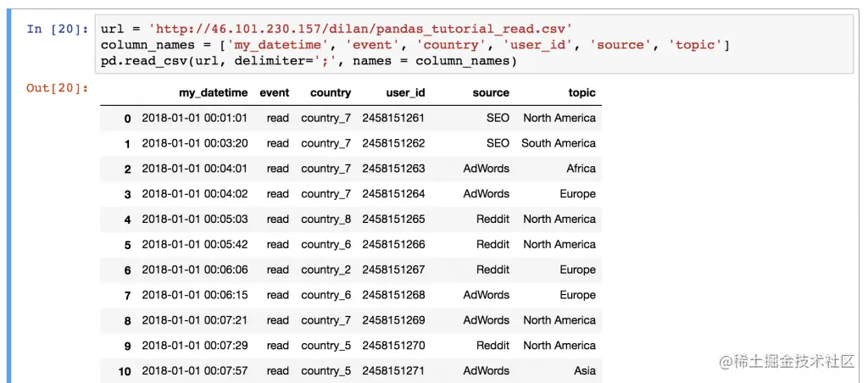Click user_id 2458151263

[x=393, y=169]
